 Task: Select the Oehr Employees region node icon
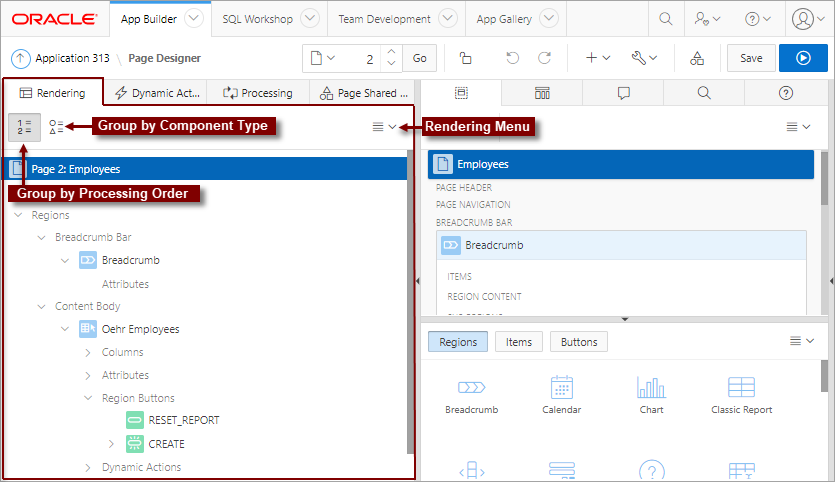(88, 329)
